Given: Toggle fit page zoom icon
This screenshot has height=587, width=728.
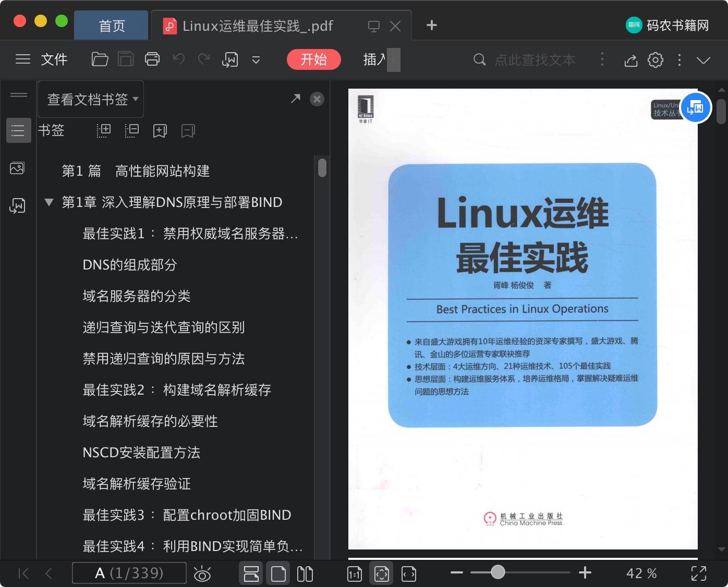Looking at the screenshot, I should tap(382, 573).
